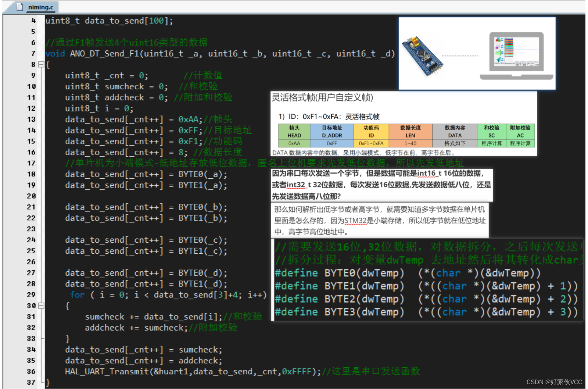Select the underlined niming.c tab label
The width and height of the screenshot is (588, 389).
[x=41, y=7]
